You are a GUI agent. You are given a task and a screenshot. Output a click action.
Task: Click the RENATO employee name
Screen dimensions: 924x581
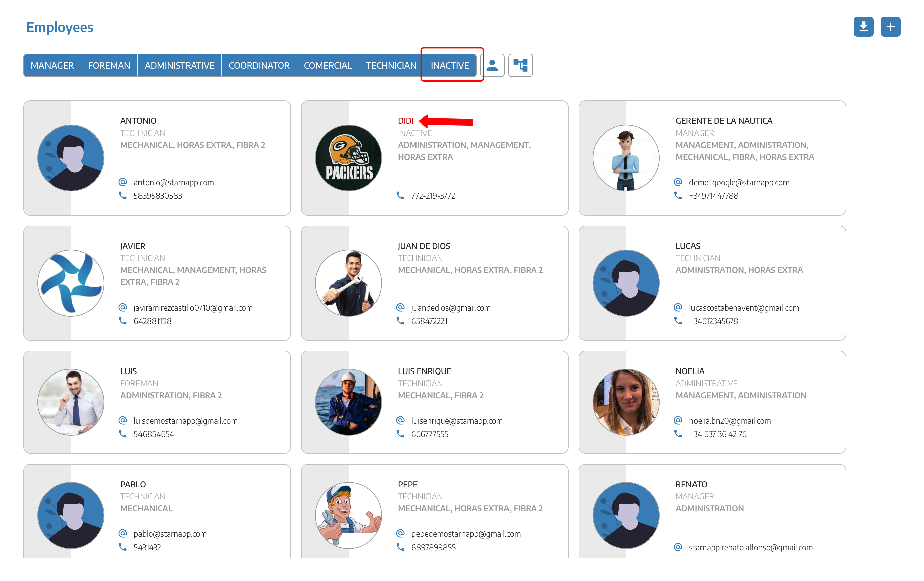691,484
